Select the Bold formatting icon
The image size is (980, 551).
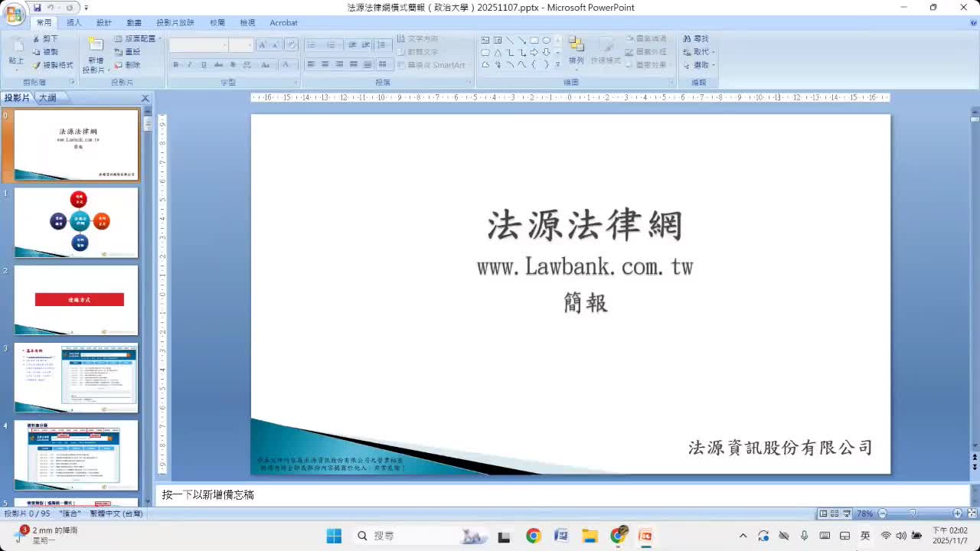click(x=177, y=64)
